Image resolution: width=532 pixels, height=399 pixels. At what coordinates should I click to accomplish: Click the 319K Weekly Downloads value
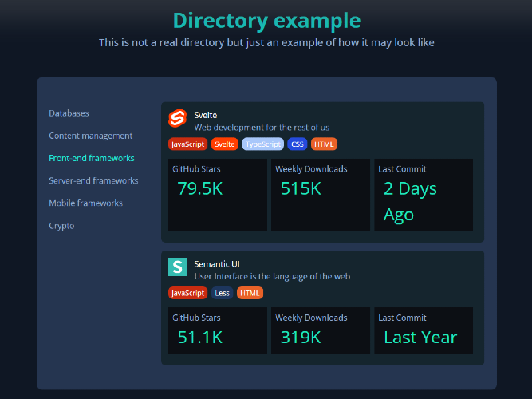coord(301,338)
